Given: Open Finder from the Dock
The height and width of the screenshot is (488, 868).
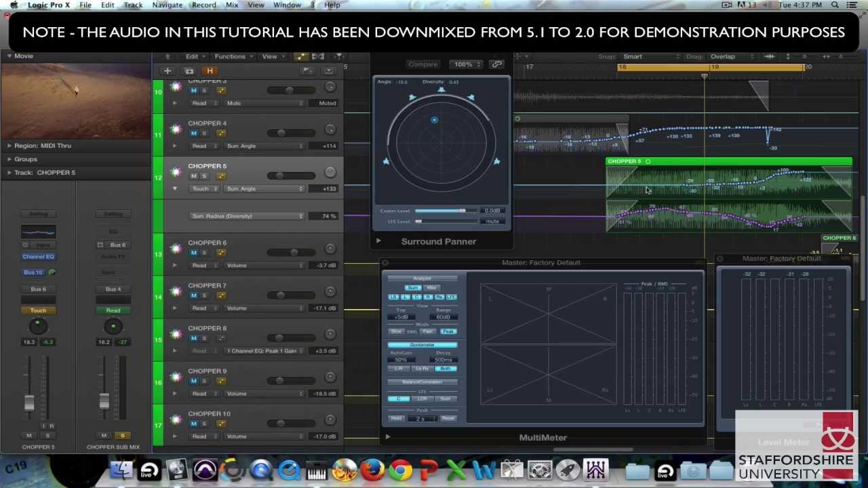Looking at the screenshot, I should point(122,470).
